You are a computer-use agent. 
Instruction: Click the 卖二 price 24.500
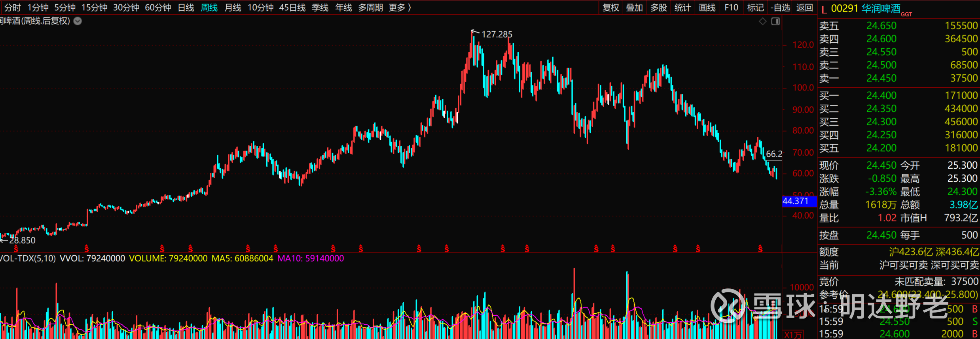[x=881, y=65]
